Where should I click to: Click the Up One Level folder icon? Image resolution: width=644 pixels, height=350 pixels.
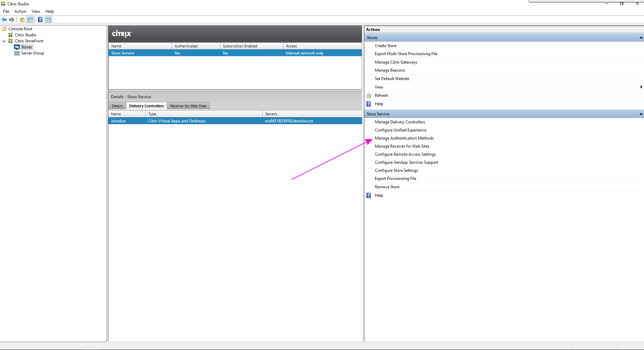click(22, 20)
